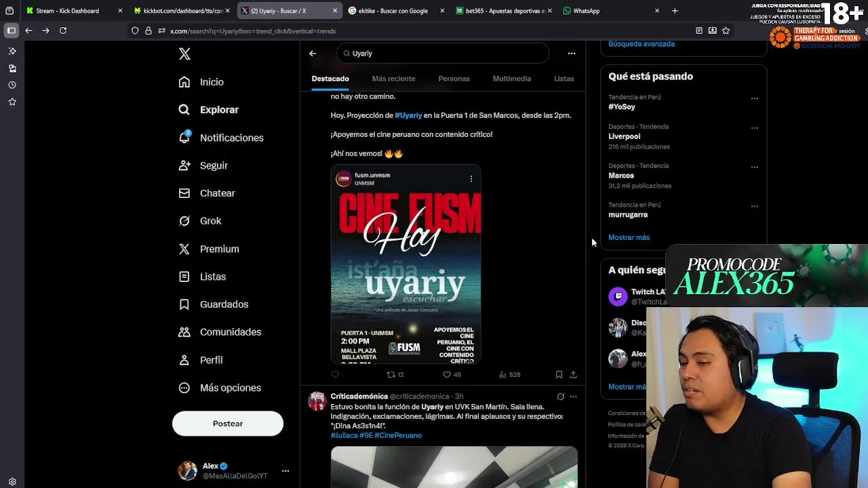Screen dimensions: 868x488
Task: Click the Premium X icon
Action: click(184, 249)
